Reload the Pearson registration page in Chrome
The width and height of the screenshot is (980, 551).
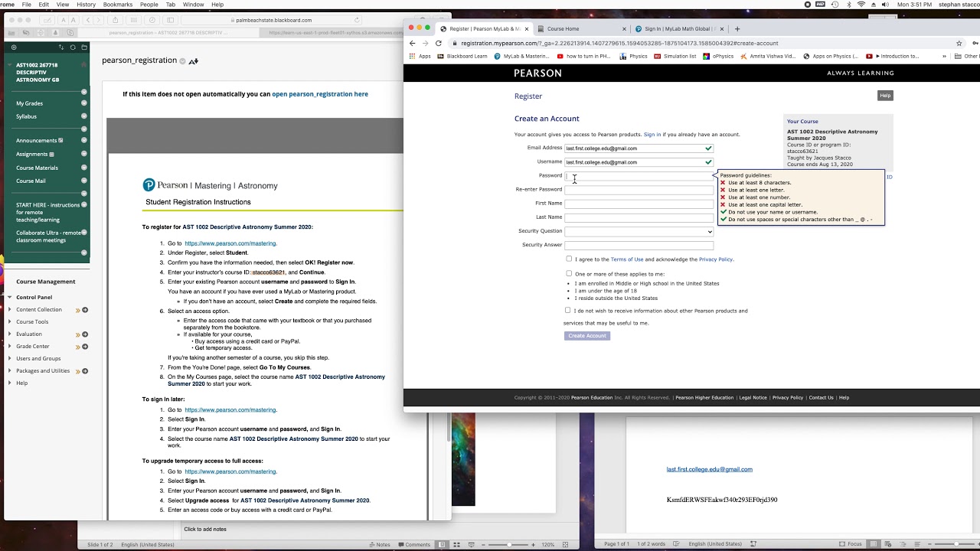(438, 43)
